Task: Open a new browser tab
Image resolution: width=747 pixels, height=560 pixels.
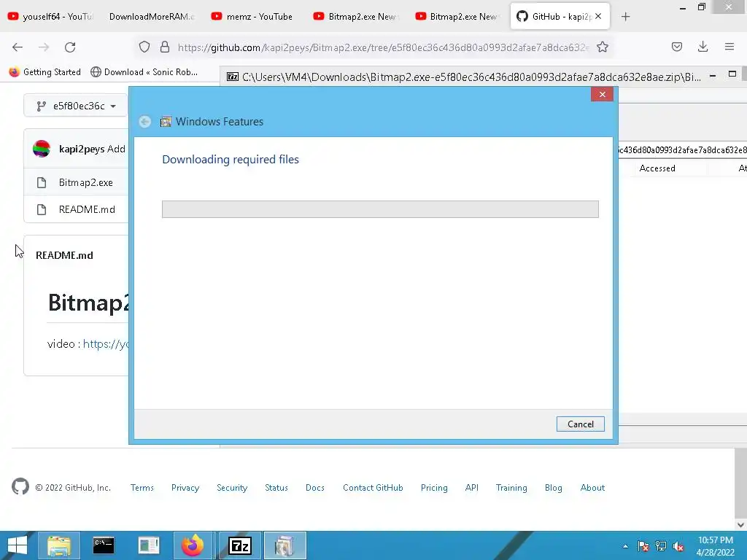Action: point(625,17)
